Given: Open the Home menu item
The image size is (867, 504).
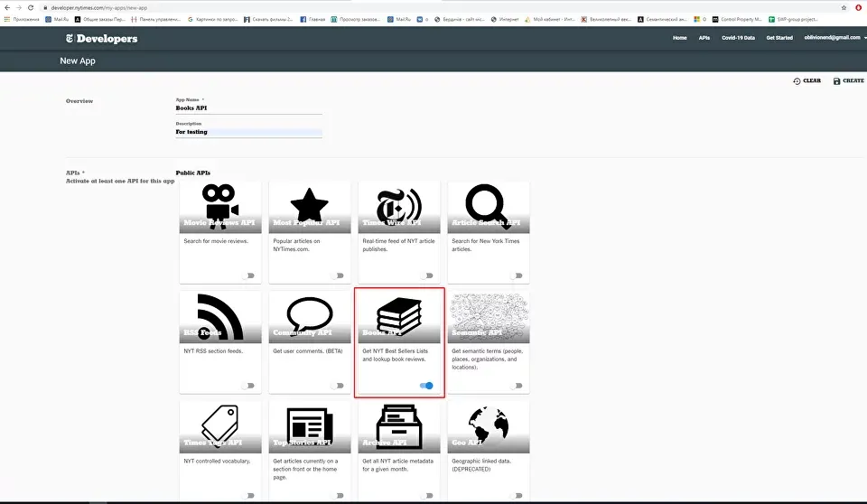Looking at the screenshot, I should point(679,38).
